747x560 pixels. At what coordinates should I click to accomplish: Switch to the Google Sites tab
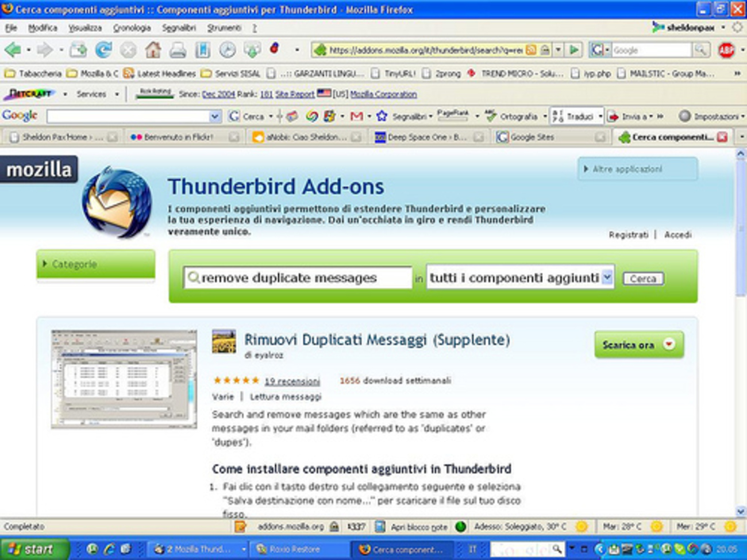[x=551, y=137]
